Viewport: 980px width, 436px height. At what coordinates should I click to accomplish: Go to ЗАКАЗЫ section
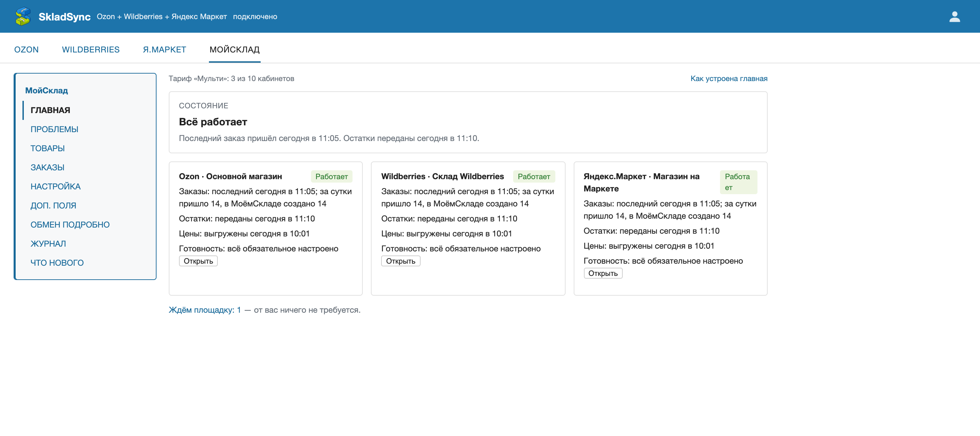(x=47, y=167)
